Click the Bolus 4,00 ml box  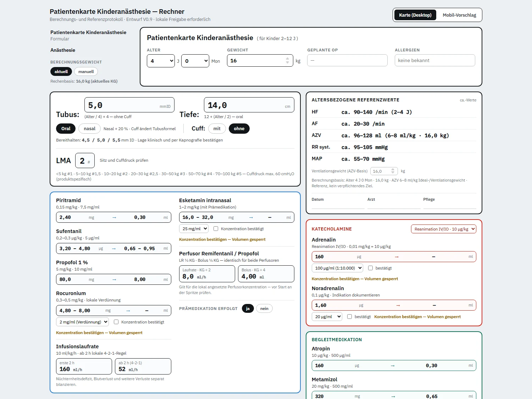click(x=266, y=274)
